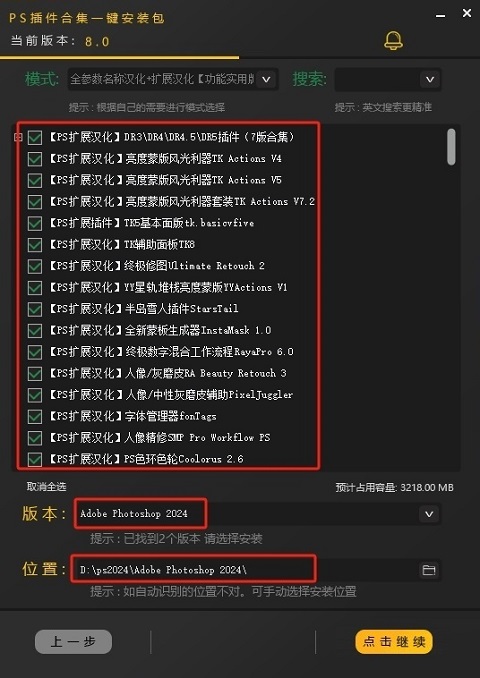Select the RayaPro 6.0 list item
The width and height of the screenshot is (480, 678).
(x=171, y=352)
